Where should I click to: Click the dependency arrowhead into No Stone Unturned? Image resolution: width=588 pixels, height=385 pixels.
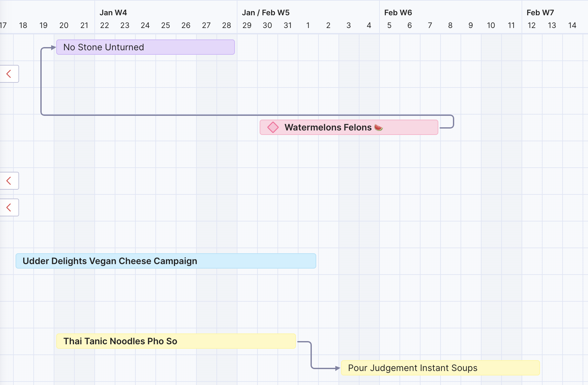tap(53, 48)
